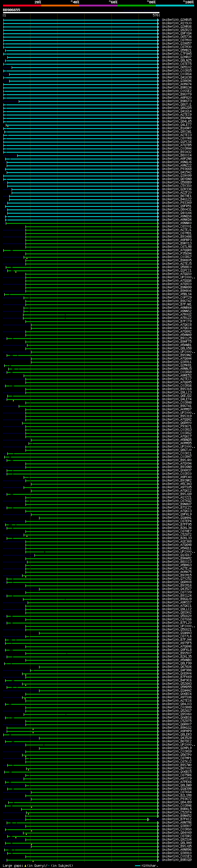Select UniRef100_B9H1G2 label

176,728
